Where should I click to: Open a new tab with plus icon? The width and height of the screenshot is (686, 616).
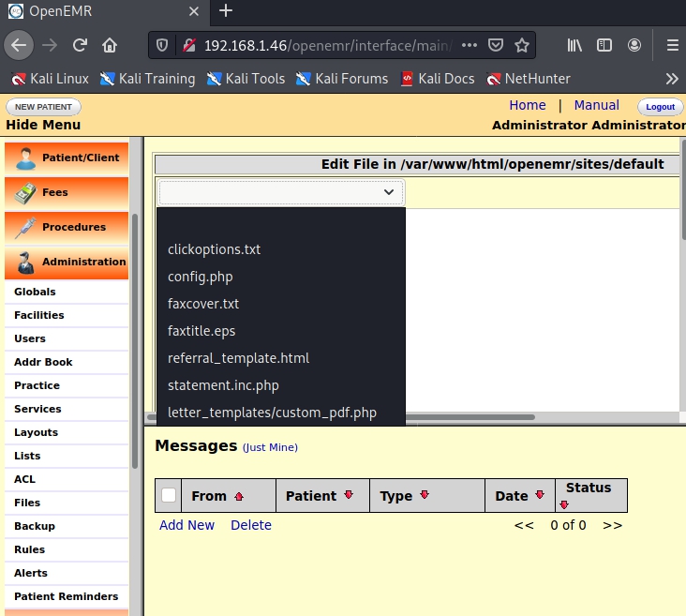225,10
